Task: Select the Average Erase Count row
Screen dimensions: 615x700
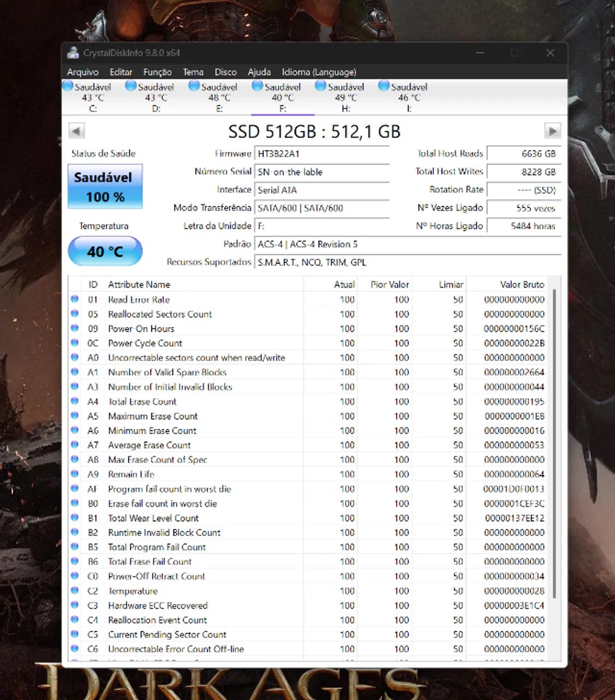Action: point(307,445)
